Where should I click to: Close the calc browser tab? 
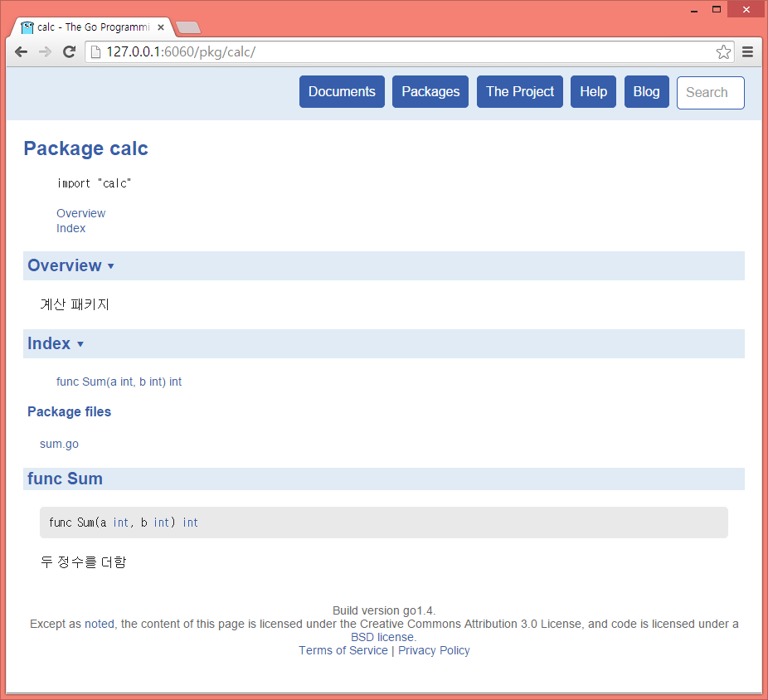tap(161, 27)
